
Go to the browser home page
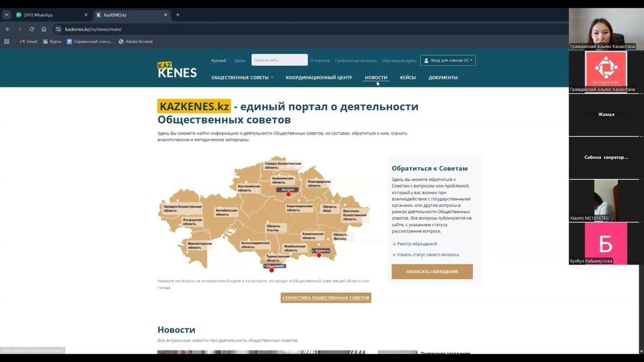tap(44, 29)
